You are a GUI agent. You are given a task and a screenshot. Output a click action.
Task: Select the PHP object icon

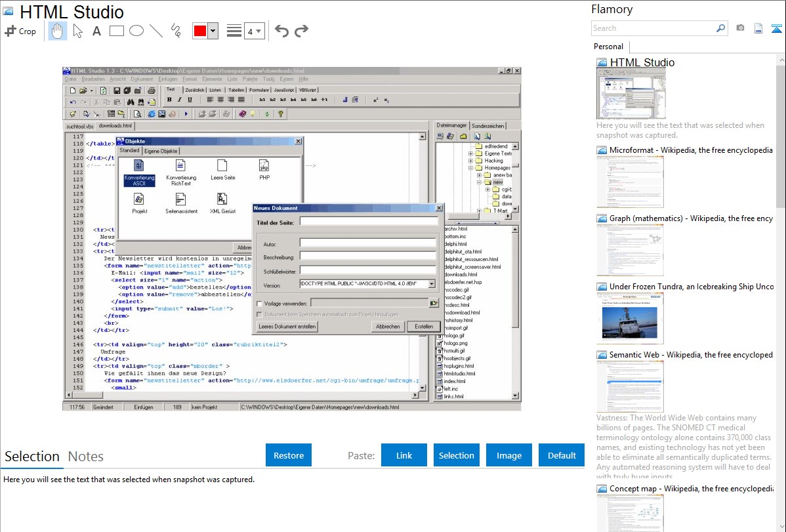pyautogui.click(x=264, y=170)
